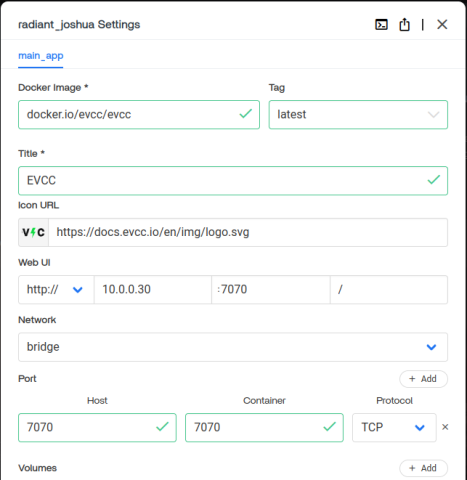The image size is (467, 480).
Task: Open the Network dropdown showing bridge
Action: [233, 347]
